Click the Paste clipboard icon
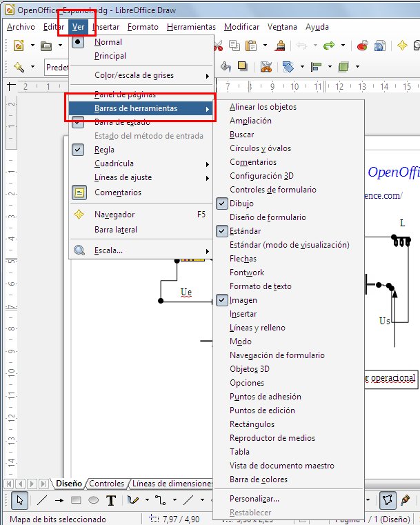Screen dimensions: 420x525 250,46
